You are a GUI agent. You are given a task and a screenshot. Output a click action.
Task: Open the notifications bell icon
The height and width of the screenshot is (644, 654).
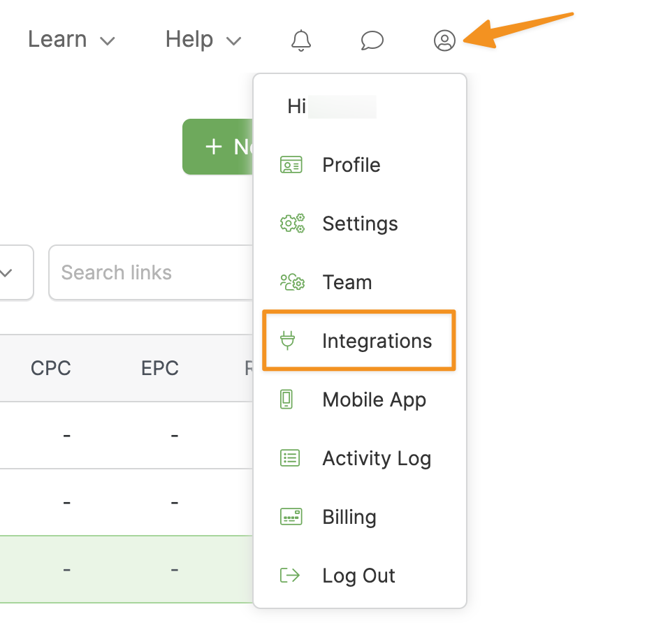[301, 41]
